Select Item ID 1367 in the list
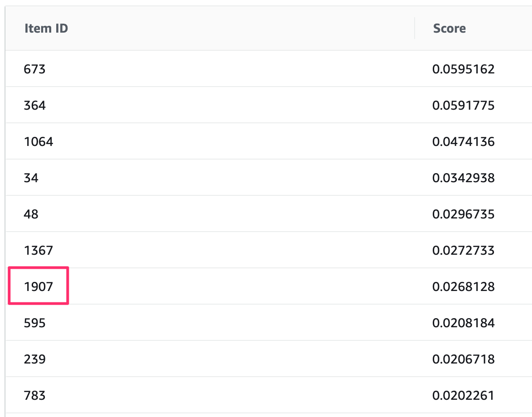The image size is (532, 417). point(38,251)
